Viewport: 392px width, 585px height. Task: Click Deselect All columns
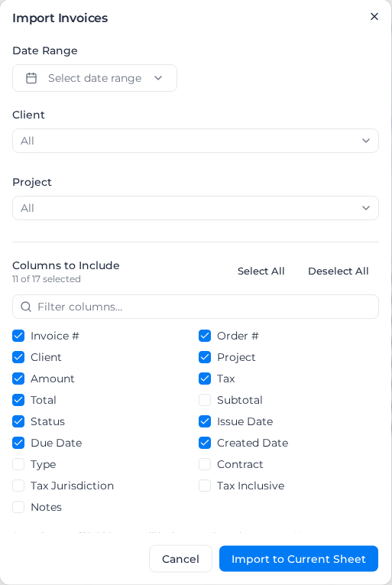click(x=339, y=271)
